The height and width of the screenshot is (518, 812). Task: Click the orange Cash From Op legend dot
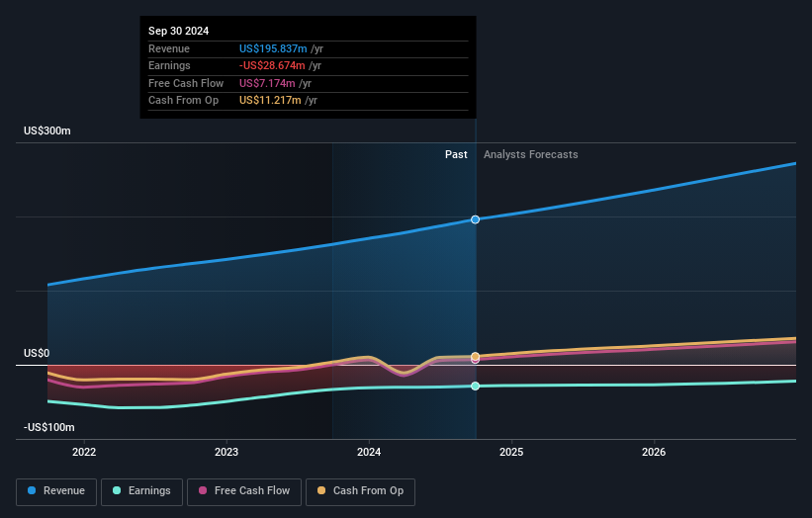tap(321, 490)
